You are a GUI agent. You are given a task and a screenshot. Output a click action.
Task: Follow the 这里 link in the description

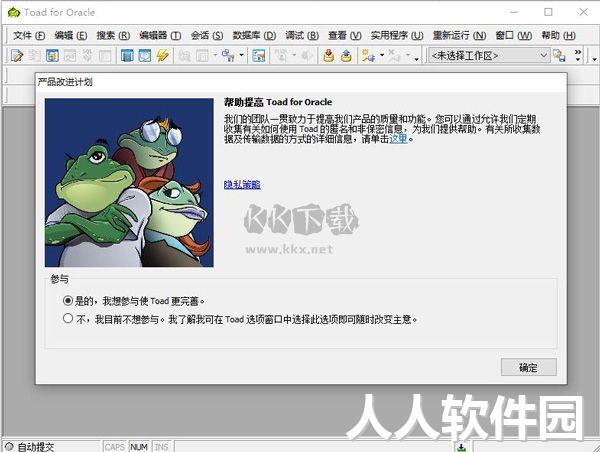coord(398,139)
